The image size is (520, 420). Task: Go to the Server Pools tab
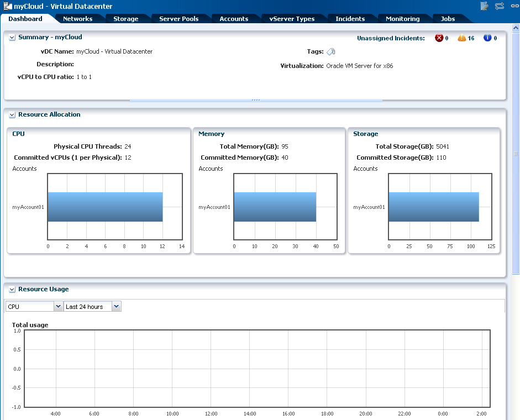click(x=178, y=19)
